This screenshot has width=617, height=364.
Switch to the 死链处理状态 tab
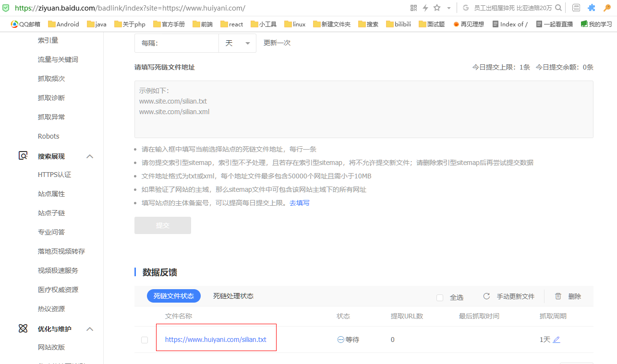(233, 296)
